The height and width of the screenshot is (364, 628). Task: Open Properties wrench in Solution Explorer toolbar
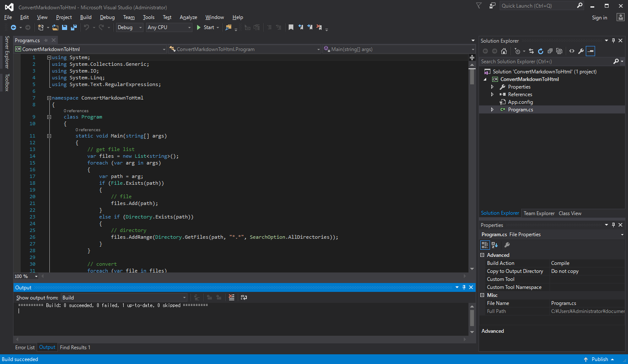581,51
